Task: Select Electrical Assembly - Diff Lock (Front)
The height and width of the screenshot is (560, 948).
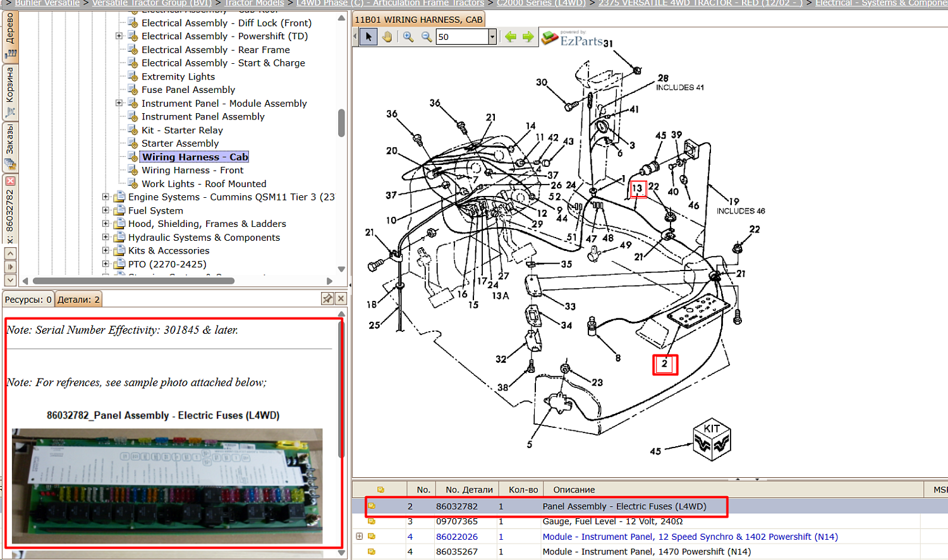Action: [x=226, y=23]
